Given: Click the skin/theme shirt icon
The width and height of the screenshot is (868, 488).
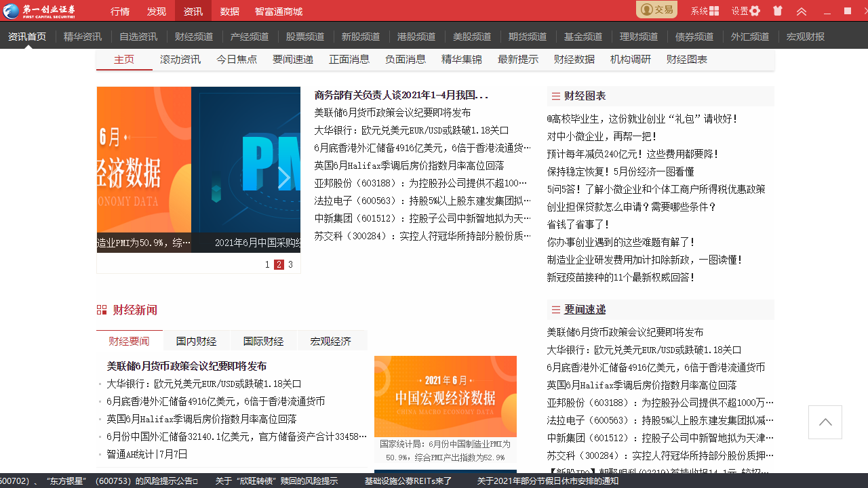Looking at the screenshot, I should pos(778,10).
